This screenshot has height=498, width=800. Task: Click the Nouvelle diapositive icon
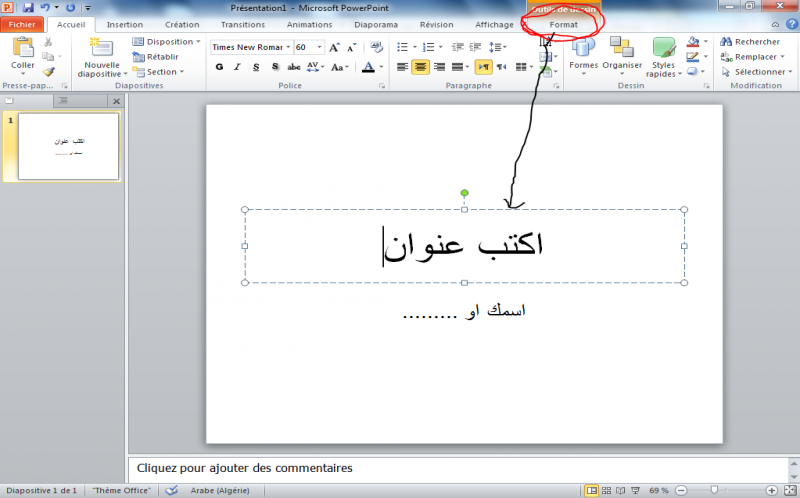point(101,48)
